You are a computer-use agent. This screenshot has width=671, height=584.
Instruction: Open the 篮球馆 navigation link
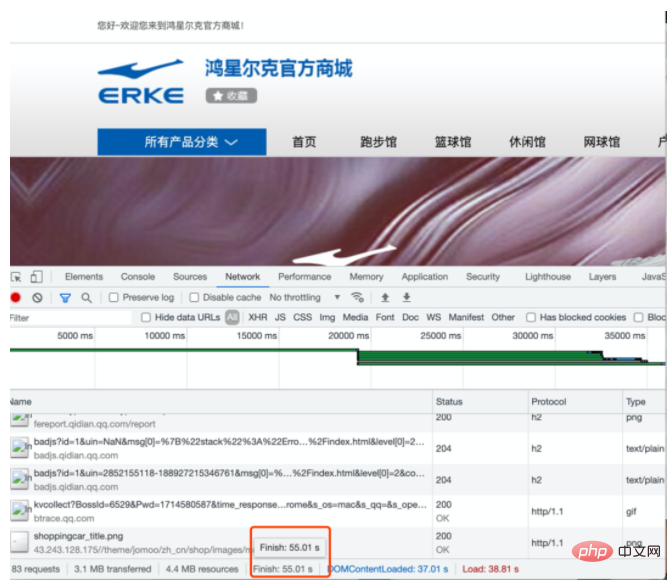point(453,142)
